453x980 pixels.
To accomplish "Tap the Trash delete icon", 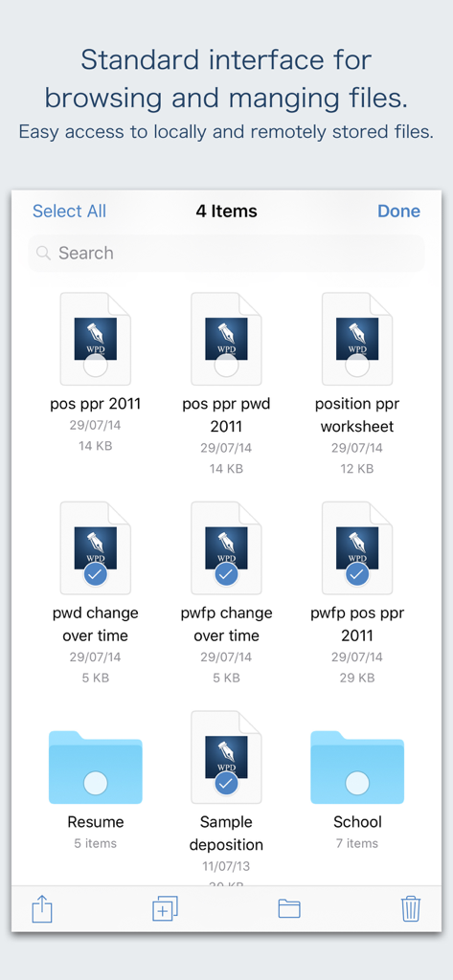I will [x=411, y=909].
